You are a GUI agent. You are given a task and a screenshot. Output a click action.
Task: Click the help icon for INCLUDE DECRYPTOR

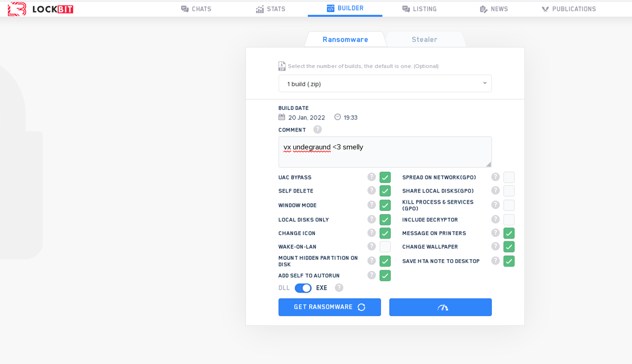point(496,219)
